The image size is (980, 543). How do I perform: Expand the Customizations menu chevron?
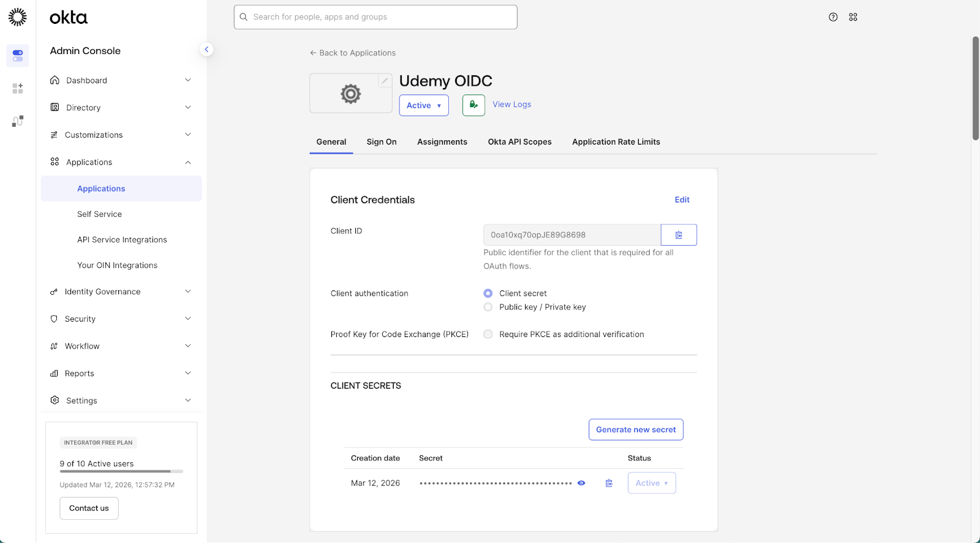[188, 135]
